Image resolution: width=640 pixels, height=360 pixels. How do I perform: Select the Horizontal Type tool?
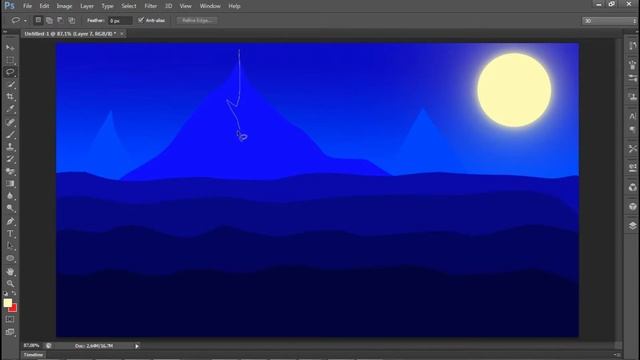[x=10, y=233]
